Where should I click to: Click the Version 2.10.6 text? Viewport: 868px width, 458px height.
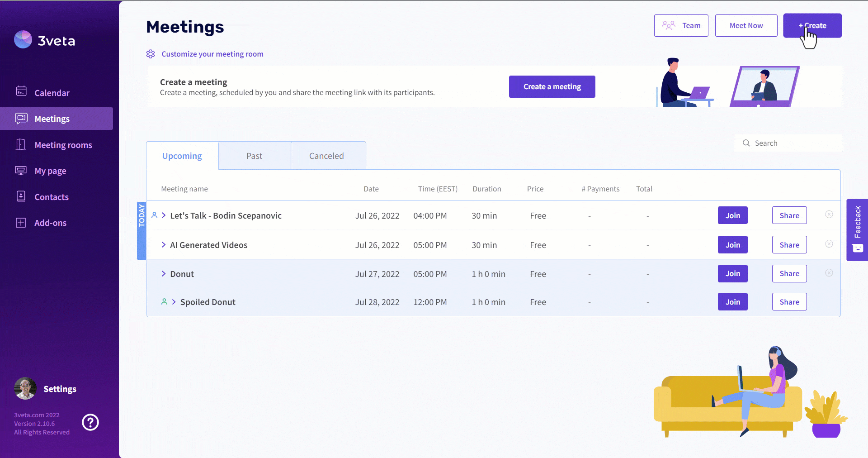pyautogui.click(x=34, y=424)
